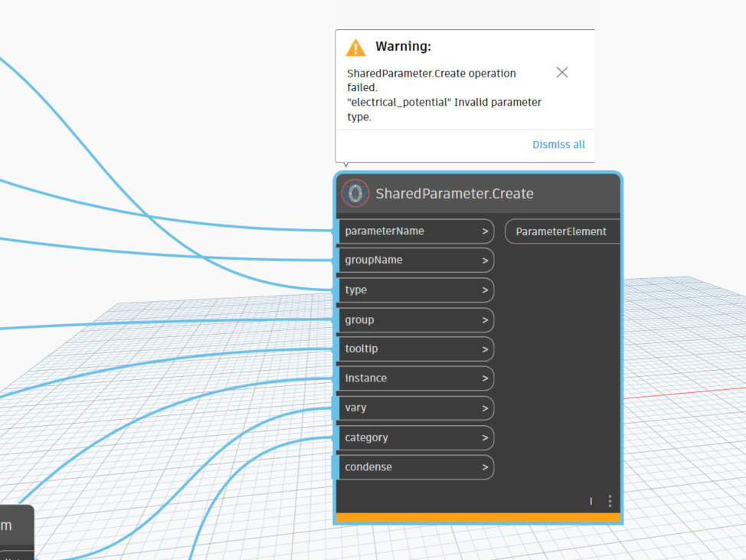Expand type port chevron
This screenshot has height=560, width=746.
pyautogui.click(x=485, y=290)
